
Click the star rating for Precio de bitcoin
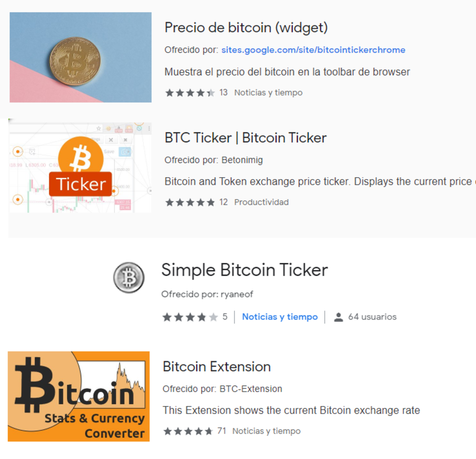pos(190,92)
